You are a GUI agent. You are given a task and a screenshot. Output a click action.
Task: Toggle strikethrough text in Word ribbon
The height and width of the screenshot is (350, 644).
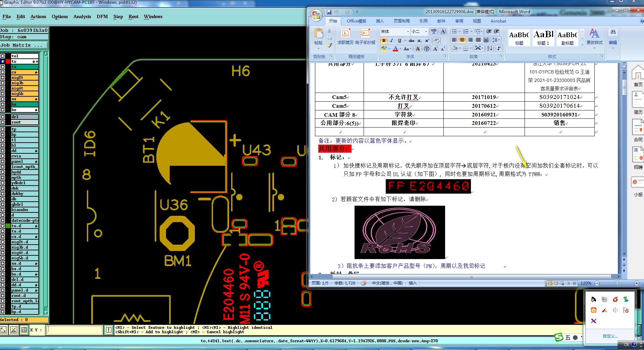pyautogui.click(x=411, y=41)
